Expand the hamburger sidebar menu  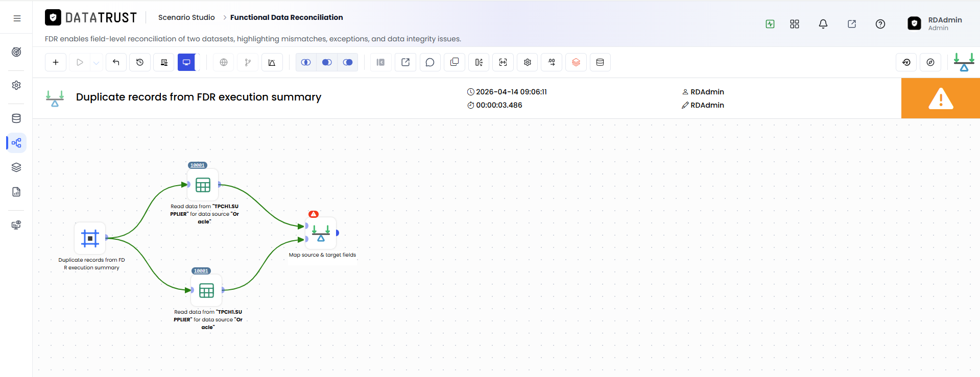pos(17,18)
